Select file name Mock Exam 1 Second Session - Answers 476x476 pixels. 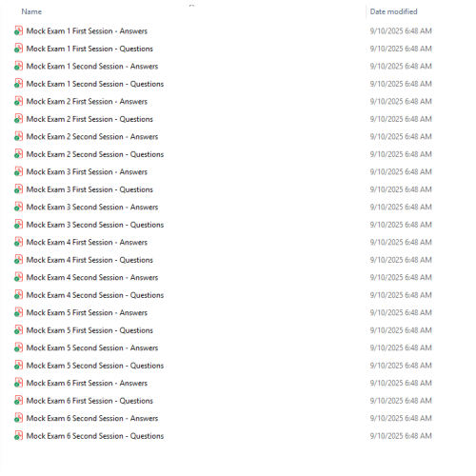[x=92, y=67]
